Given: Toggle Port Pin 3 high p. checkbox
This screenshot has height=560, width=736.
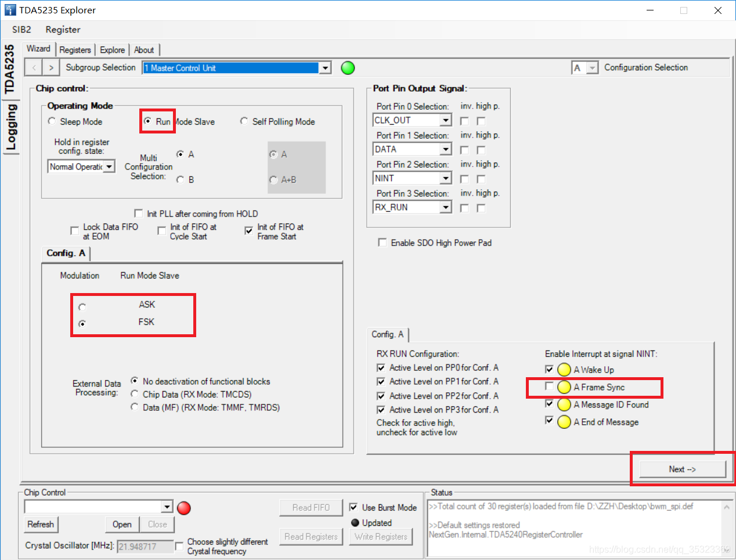Looking at the screenshot, I should point(481,208).
